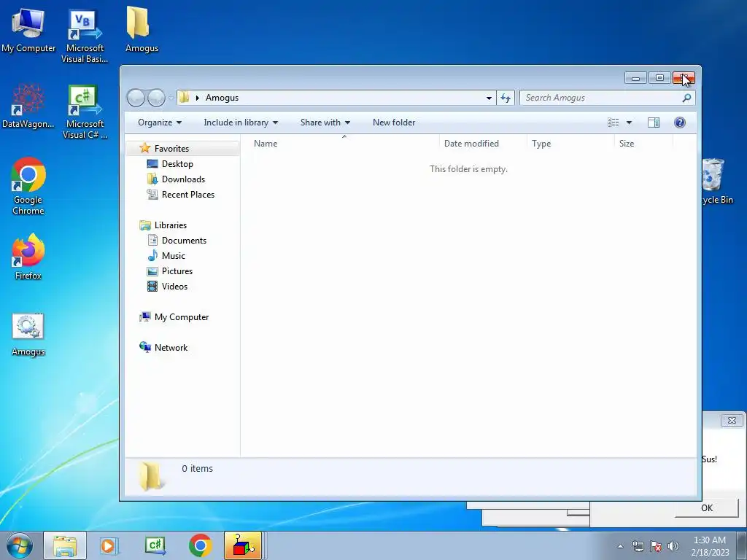Go to Desktop in Favorites
The height and width of the screenshot is (560, 747).
(x=177, y=164)
